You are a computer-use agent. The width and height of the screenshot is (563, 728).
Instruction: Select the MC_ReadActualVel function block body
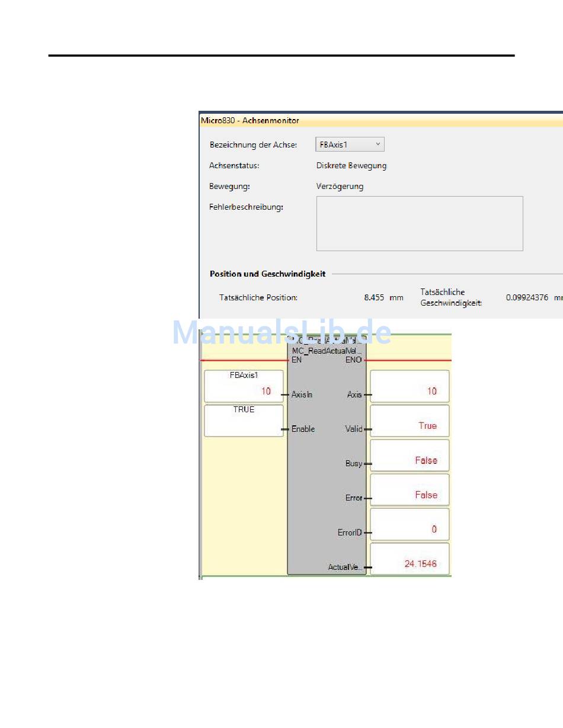click(327, 456)
